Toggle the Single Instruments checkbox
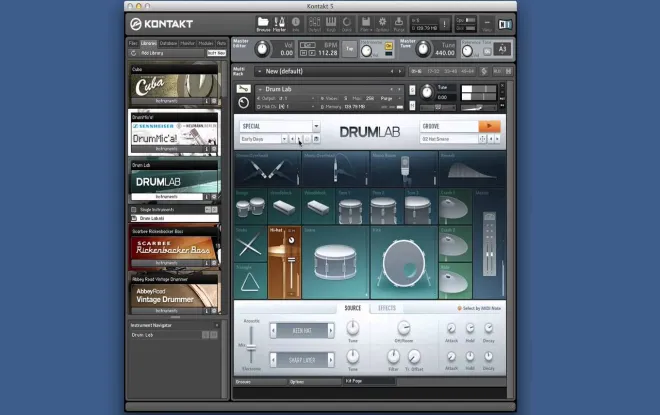The image size is (660, 415). click(x=134, y=210)
